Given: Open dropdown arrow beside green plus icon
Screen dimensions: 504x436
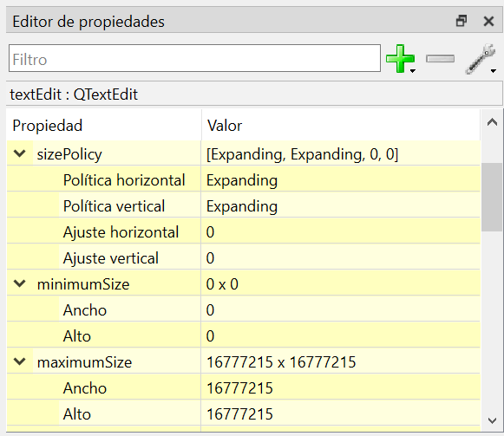Looking at the screenshot, I should tap(413, 71).
